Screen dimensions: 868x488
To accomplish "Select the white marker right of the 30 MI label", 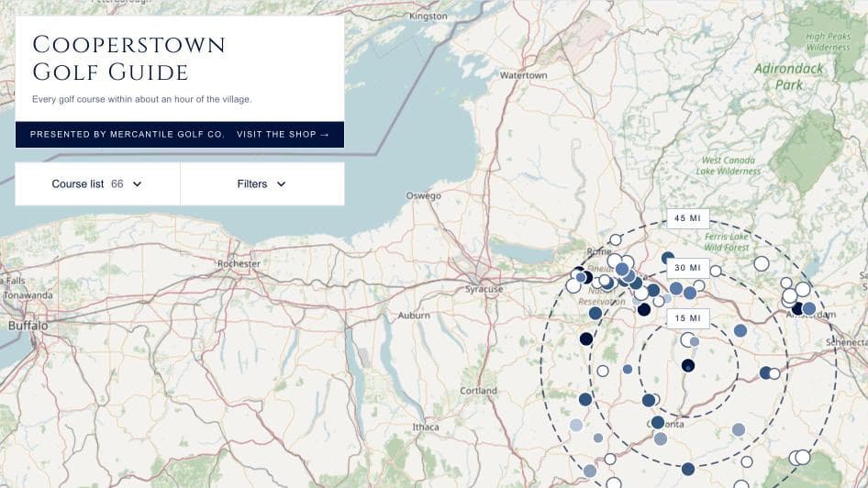I will (716, 272).
